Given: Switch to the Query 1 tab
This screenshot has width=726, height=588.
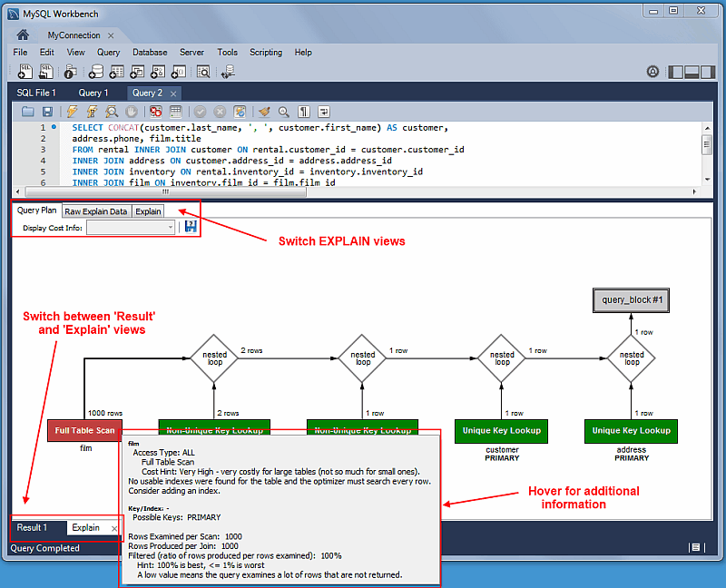Looking at the screenshot, I should coord(93,93).
